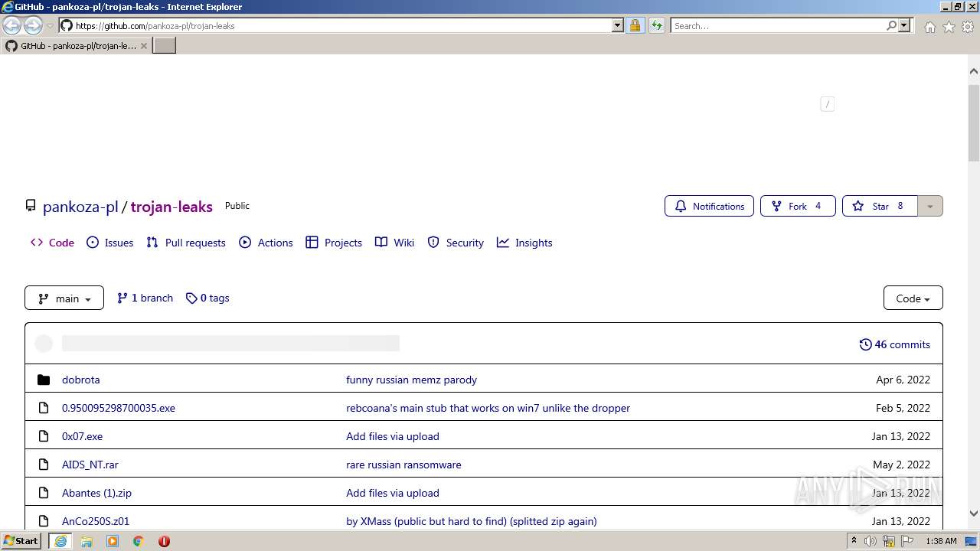
Task: Open commit 'funny russian memz parody'
Action: (x=411, y=380)
